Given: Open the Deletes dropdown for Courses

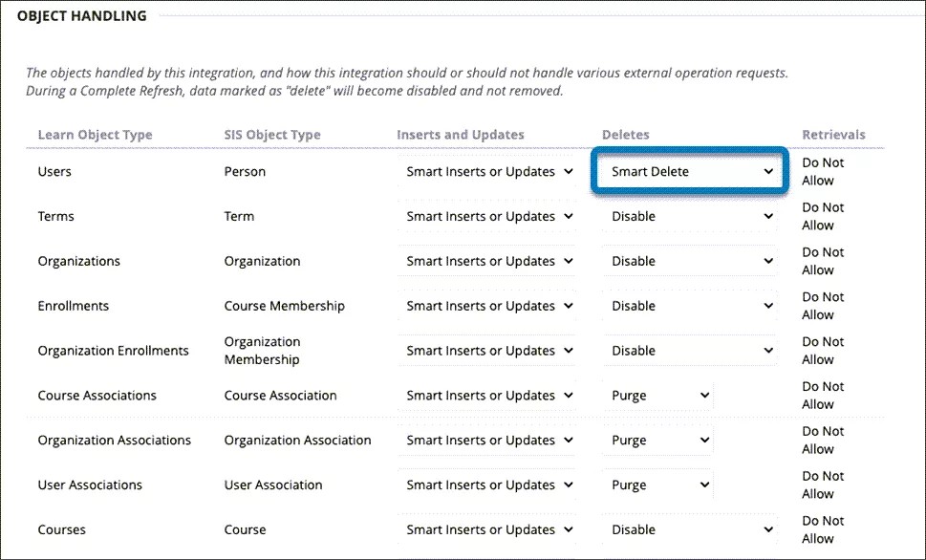Looking at the screenshot, I should click(x=689, y=529).
